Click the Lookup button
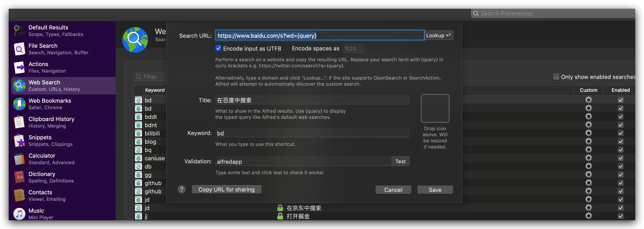Image resolution: width=644 pixels, height=229 pixels. (x=439, y=35)
